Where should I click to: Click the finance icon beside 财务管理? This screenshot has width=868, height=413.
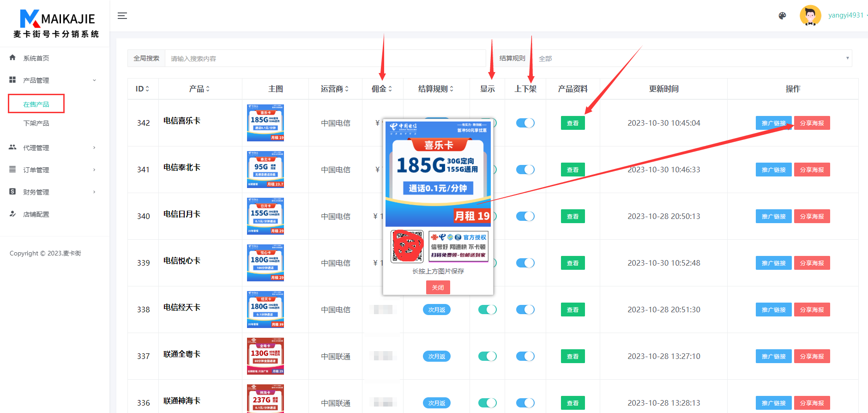click(12, 192)
